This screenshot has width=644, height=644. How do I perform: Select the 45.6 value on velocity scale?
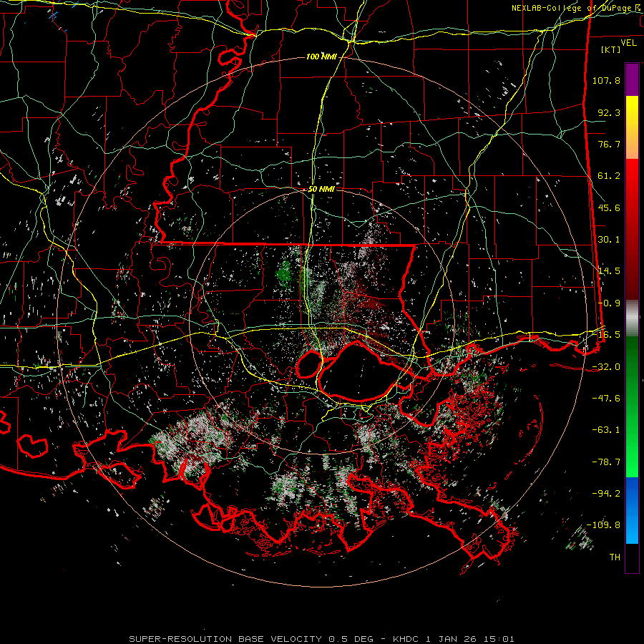coord(609,208)
